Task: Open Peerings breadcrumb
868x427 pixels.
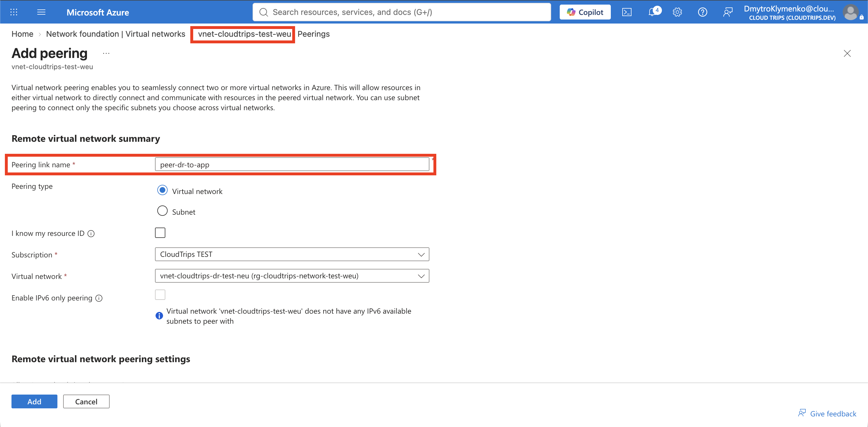Action: [313, 34]
